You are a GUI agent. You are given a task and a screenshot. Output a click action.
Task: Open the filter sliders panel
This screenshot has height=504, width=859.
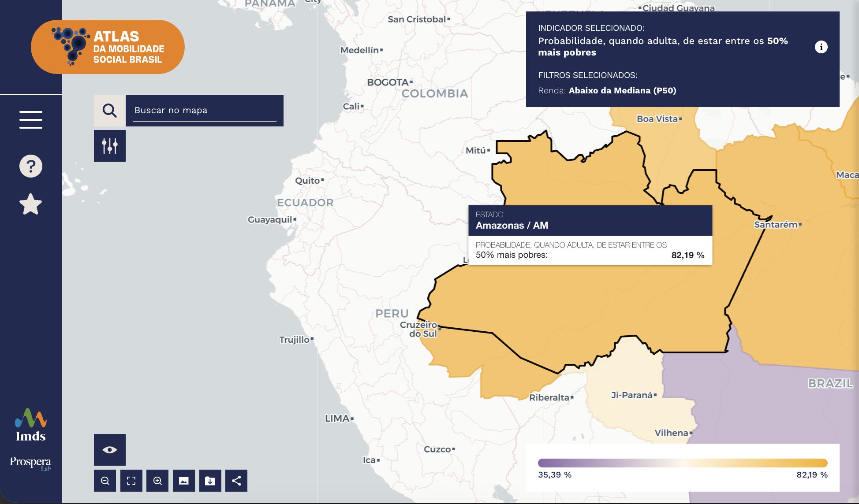[110, 146]
